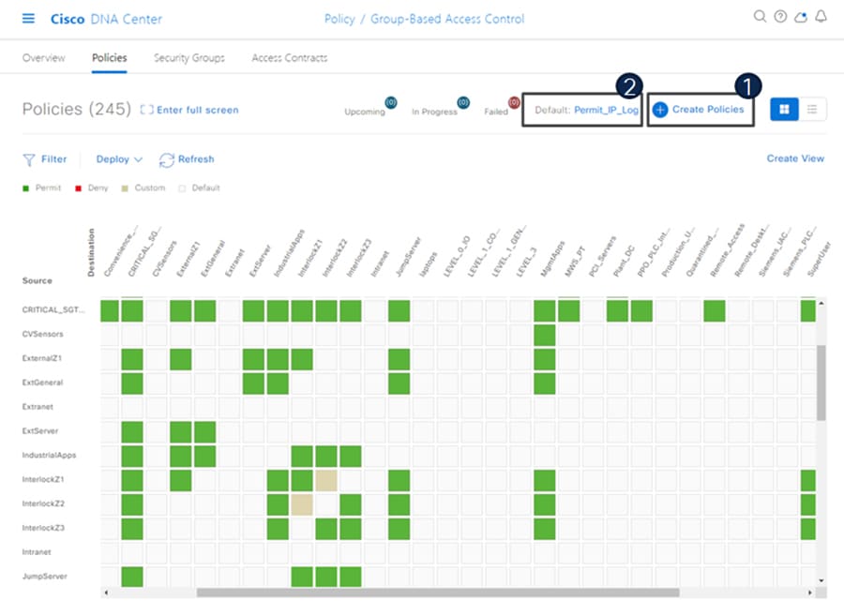844x616 pixels.
Task: Click the Upcoming count badge
Action: [391, 102]
